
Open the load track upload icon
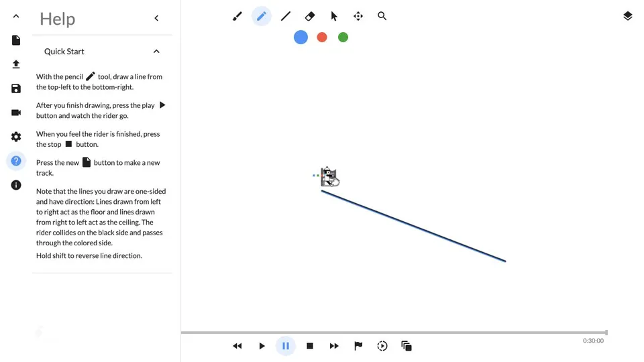(16, 64)
